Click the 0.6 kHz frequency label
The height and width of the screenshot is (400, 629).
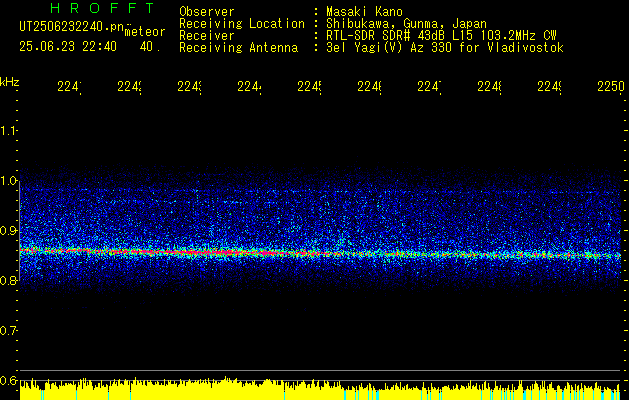point(8,381)
